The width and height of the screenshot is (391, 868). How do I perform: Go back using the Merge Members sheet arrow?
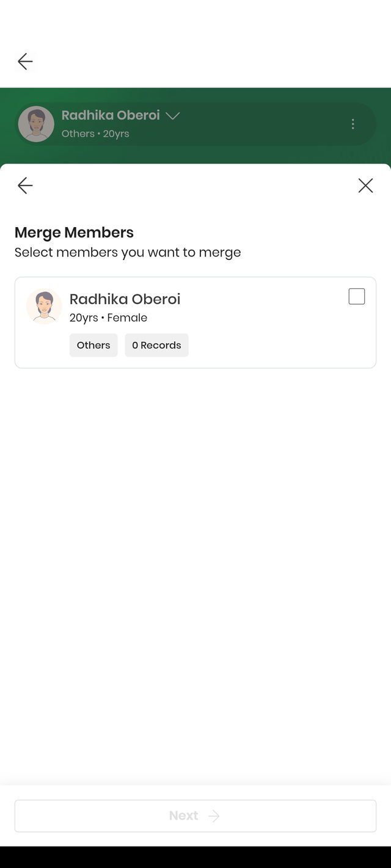click(x=25, y=186)
